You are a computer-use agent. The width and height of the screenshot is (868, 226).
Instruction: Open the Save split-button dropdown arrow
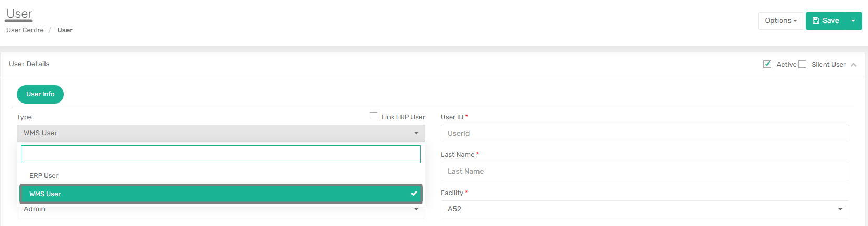click(853, 21)
